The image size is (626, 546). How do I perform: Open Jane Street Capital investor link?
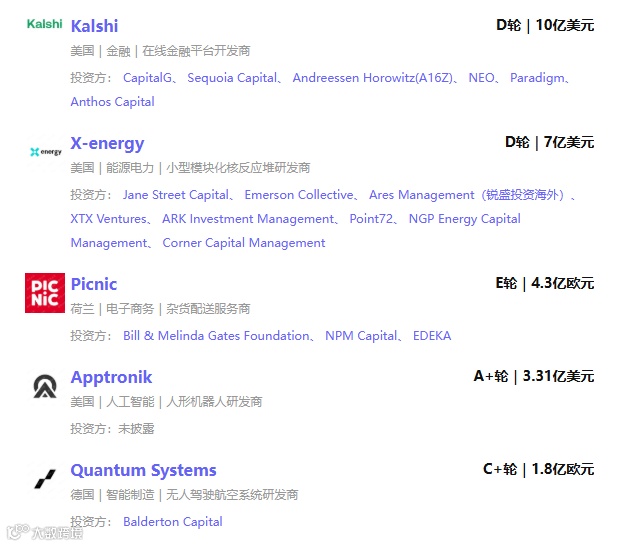176,195
